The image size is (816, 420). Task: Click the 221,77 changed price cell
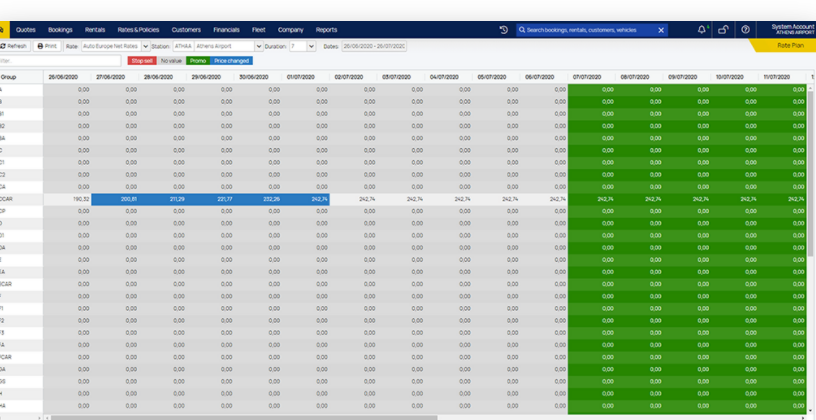tap(210, 199)
